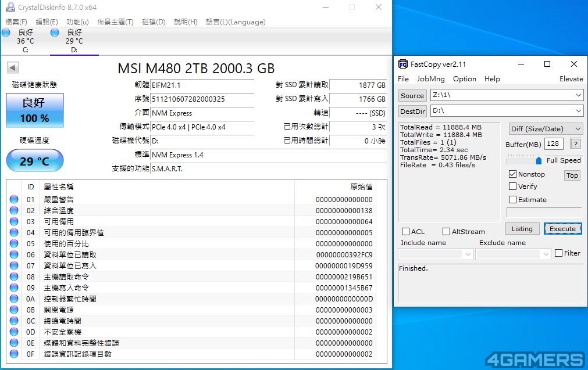Viewport: 588px width, 370px height.
Task: Click the 原始值 column header
Action: tap(362, 187)
